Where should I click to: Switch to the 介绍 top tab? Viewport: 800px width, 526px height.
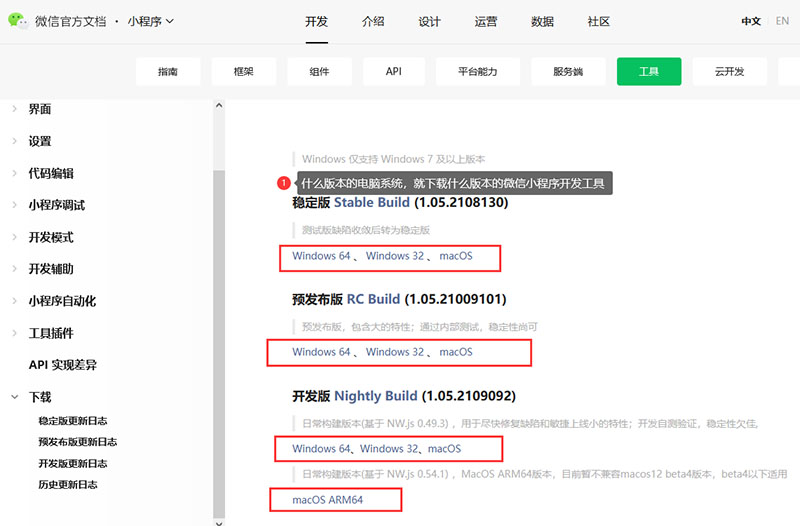(373, 21)
